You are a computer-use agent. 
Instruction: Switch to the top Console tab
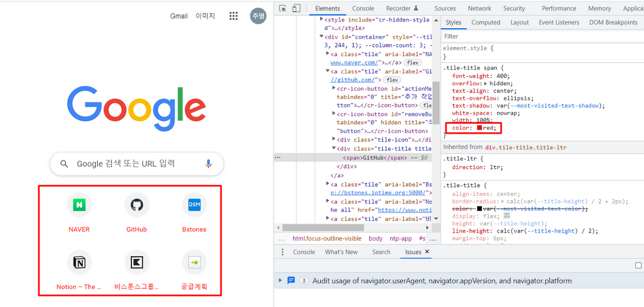click(x=363, y=9)
